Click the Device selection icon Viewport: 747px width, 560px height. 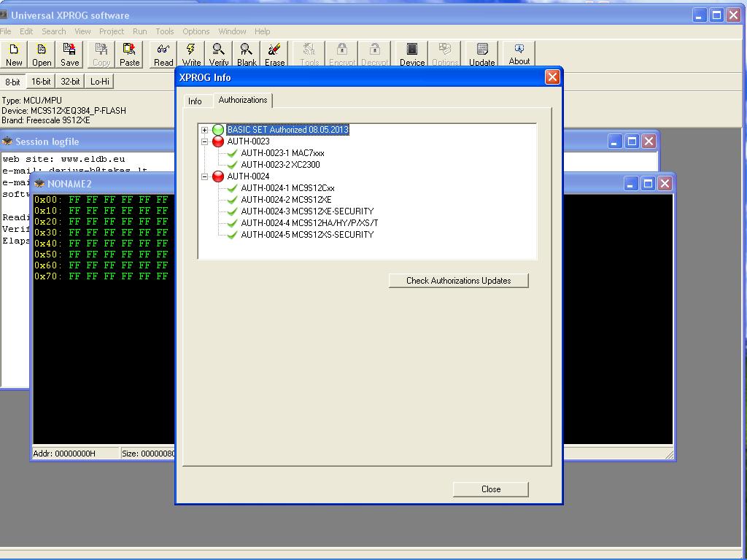pyautogui.click(x=411, y=54)
